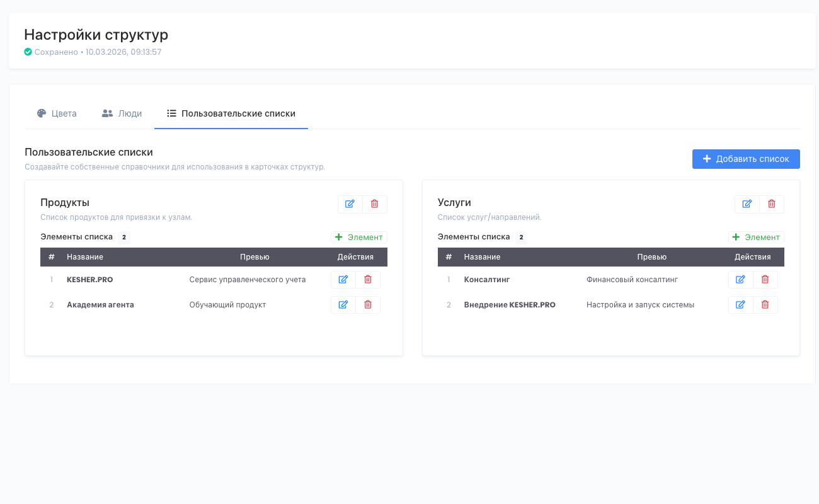The height and width of the screenshot is (504, 819).
Task: Click the Продукты element count badge
Action: point(124,238)
